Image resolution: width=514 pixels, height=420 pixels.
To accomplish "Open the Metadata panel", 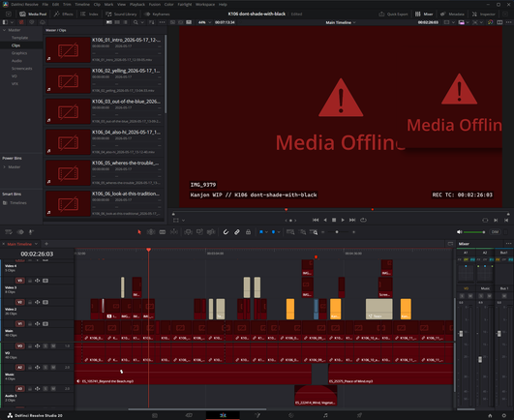I will coord(452,15).
